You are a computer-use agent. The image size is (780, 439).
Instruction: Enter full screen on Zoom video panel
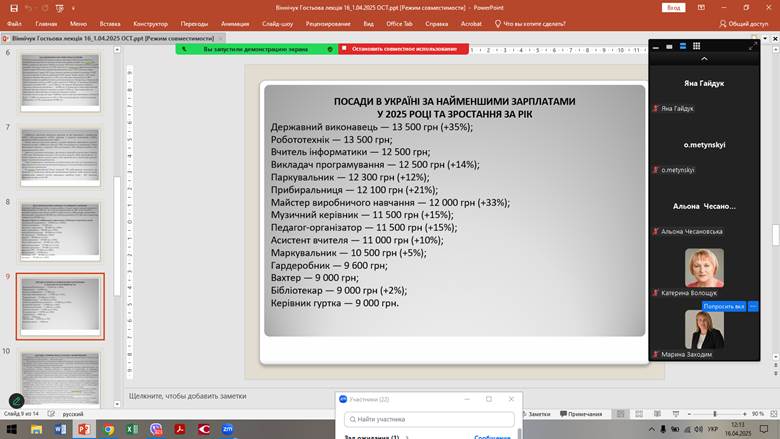pos(753,46)
